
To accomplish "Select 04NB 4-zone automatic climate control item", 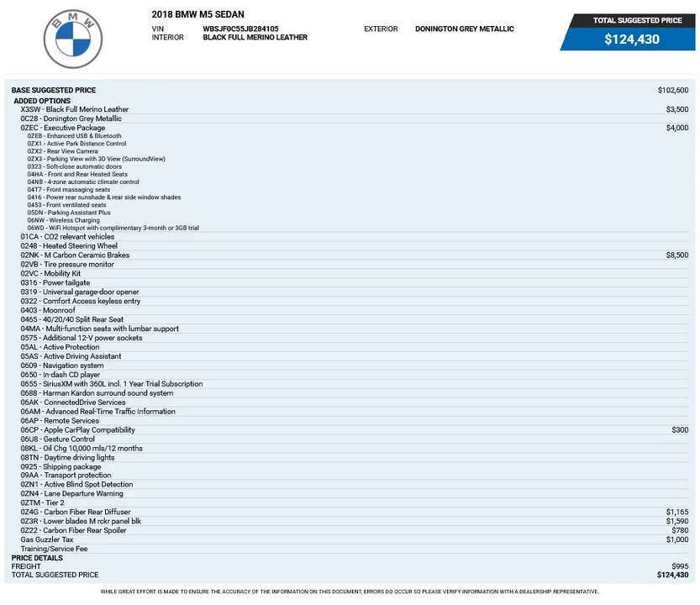I will [x=83, y=181].
